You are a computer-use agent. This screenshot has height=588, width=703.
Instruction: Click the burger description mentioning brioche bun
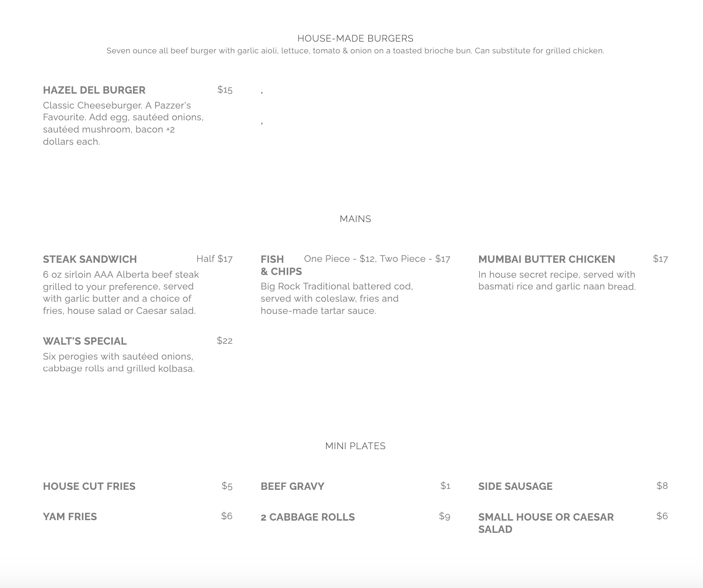pos(355,51)
